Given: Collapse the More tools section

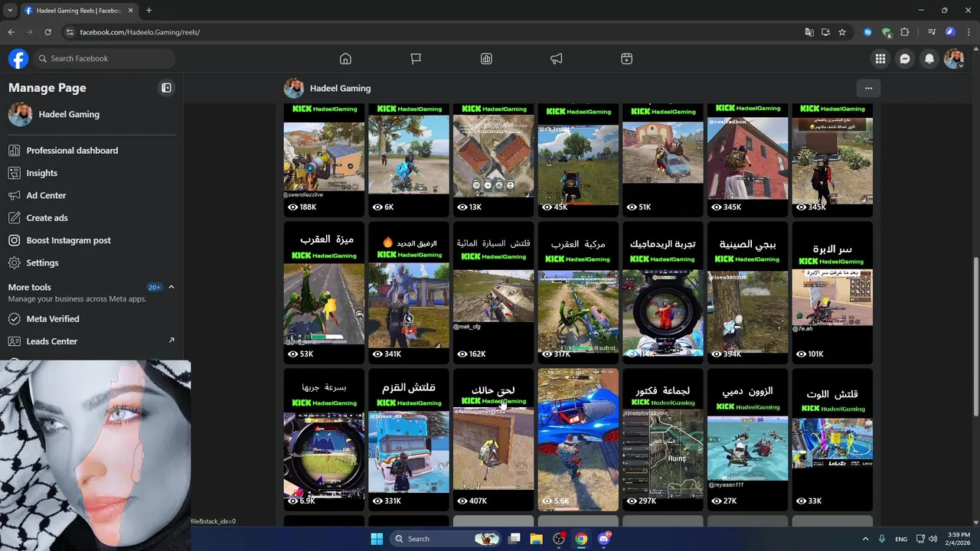Looking at the screenshot, I should [171, 287].
